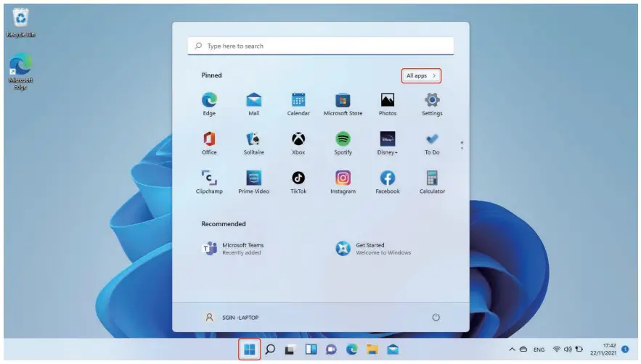Open the To Do app
Viewport: 641px width, 364px height.
click(x=432, y=143)
